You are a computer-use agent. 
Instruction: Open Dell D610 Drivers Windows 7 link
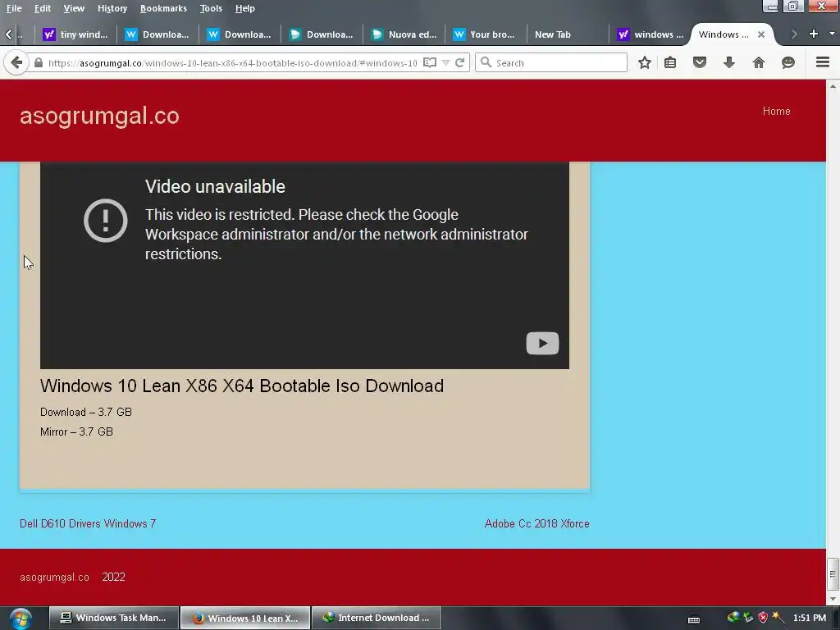[88, 523]
